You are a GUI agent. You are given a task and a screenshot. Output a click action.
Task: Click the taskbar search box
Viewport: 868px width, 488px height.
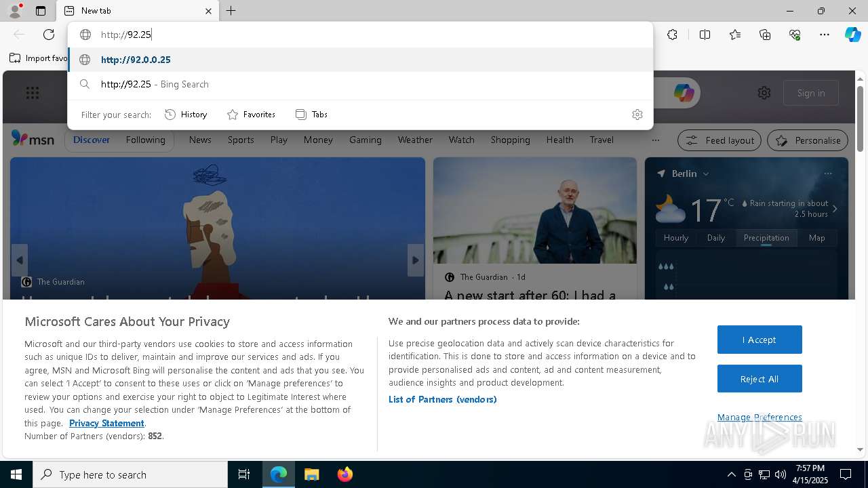pyautogui.click(x=130, y=474)
